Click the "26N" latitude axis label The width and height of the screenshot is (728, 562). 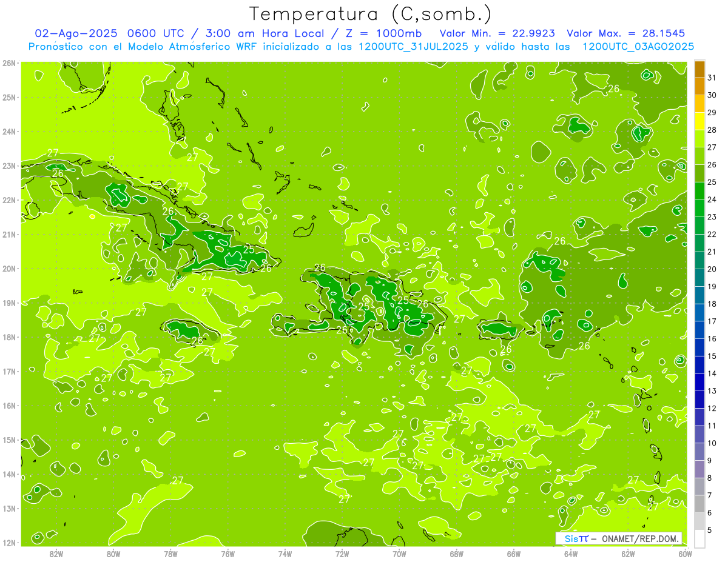tap(8, 63)
